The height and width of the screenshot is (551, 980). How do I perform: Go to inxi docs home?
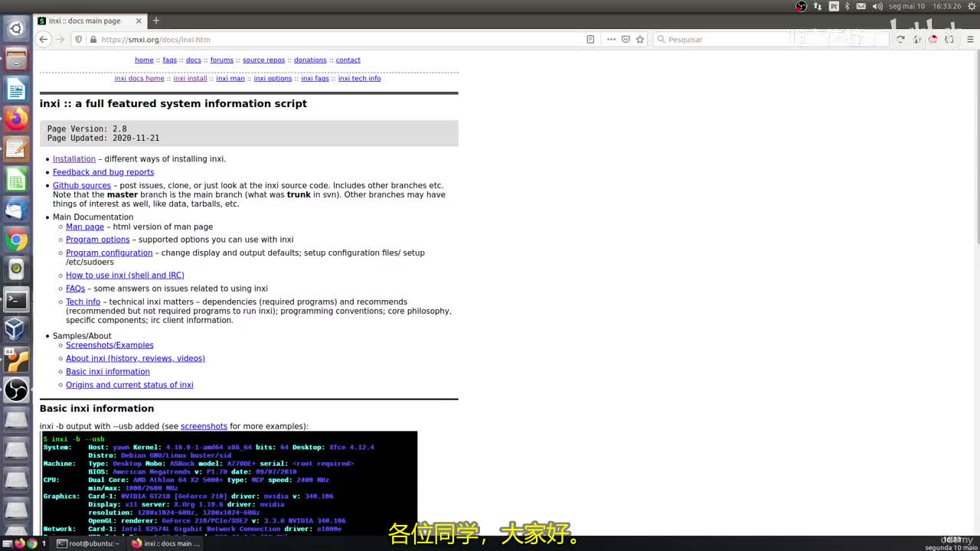(x=139, y=78)
